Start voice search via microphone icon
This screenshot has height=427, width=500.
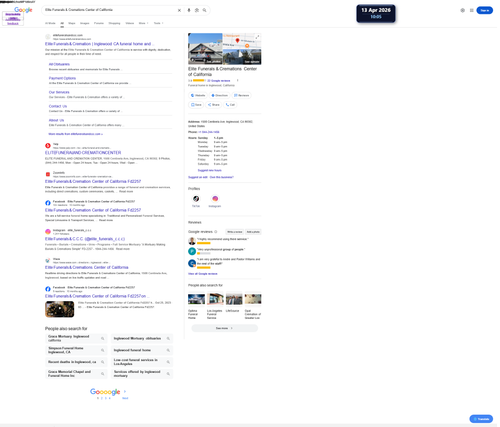click(x=189, y=10)
